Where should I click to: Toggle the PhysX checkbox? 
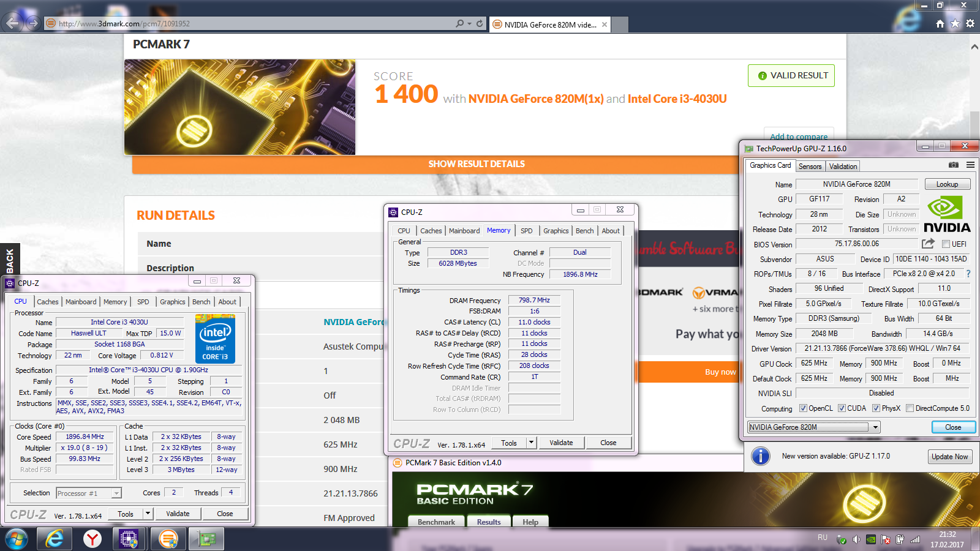[876, 408]
